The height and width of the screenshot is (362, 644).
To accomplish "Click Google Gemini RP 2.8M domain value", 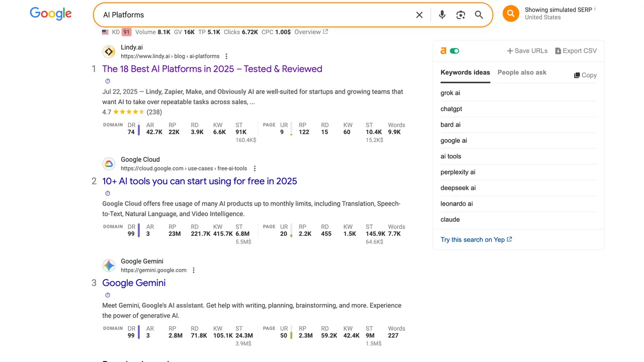I will click(176, 335).
